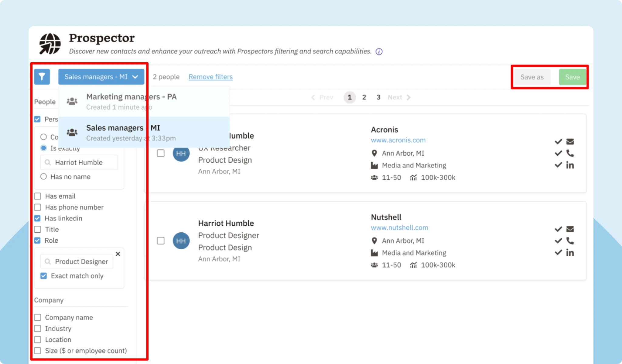Click the info icon beside the Prospector description
622x364 pixels.
[379, 51]
